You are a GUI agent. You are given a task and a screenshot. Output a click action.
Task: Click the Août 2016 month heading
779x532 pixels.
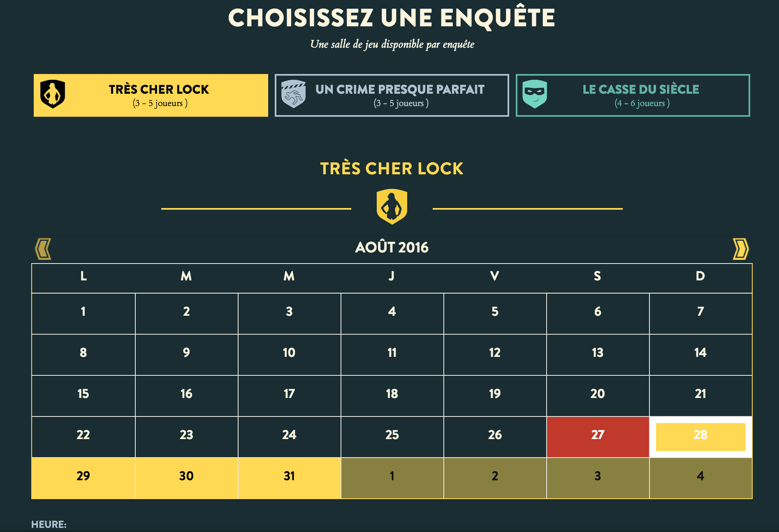(392, 247)
